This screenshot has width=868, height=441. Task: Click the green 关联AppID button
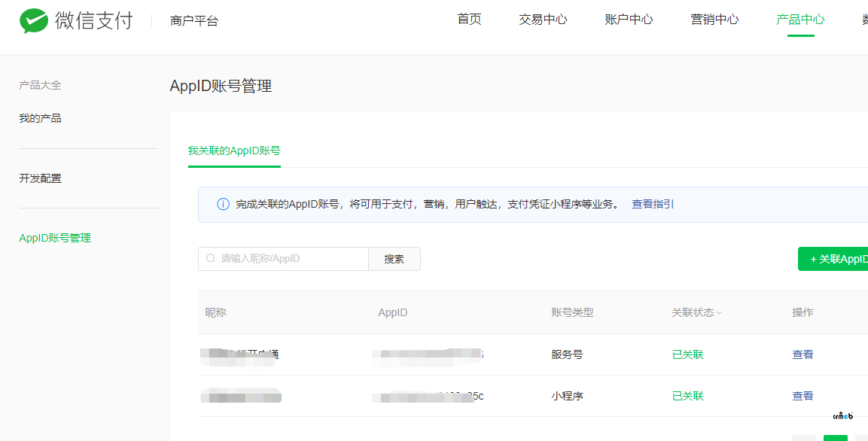coord(836,259)
